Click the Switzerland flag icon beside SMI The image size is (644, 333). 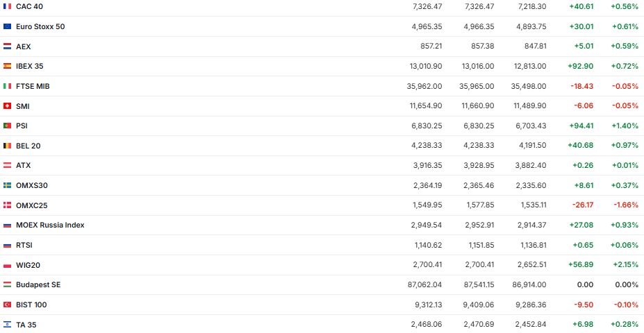(8, 106)
